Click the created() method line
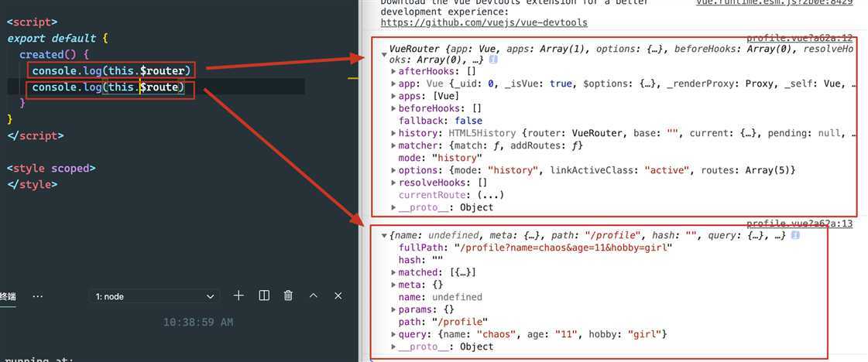This screenshot has width=868, height=362. (x=53, y=55)
